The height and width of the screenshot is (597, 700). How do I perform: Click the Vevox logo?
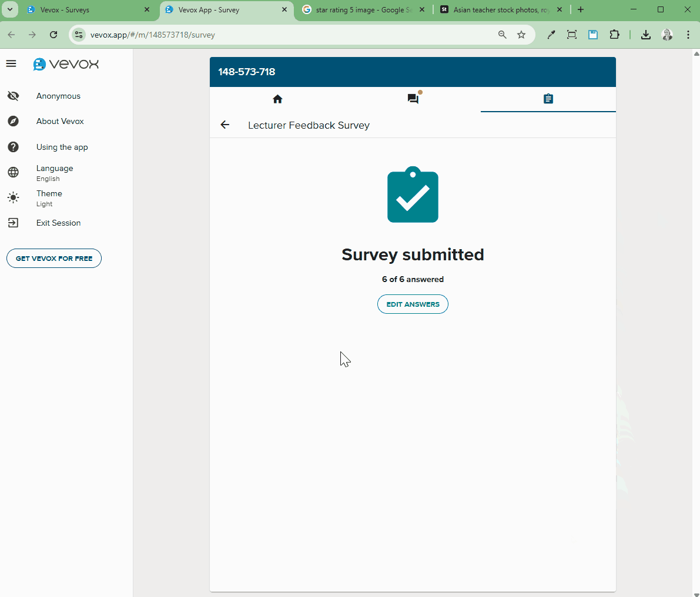[x=66, y=64]
